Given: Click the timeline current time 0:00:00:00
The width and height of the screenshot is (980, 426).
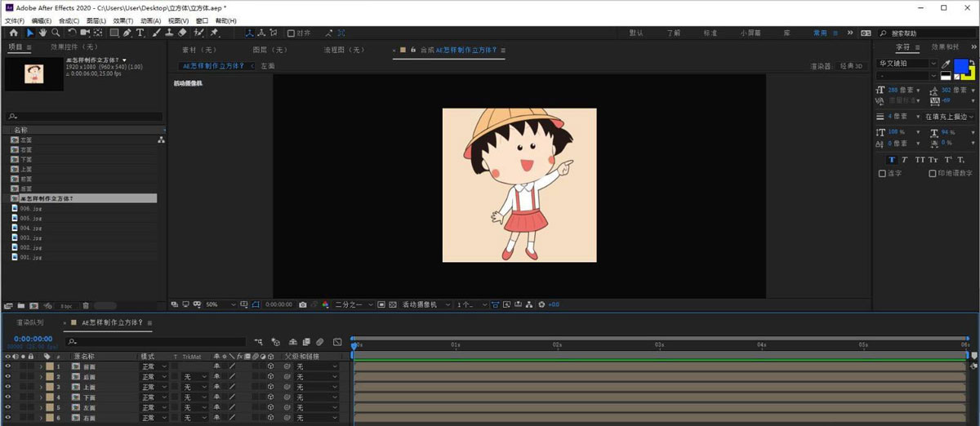Looking at the screenshot, I should [33, 339].
